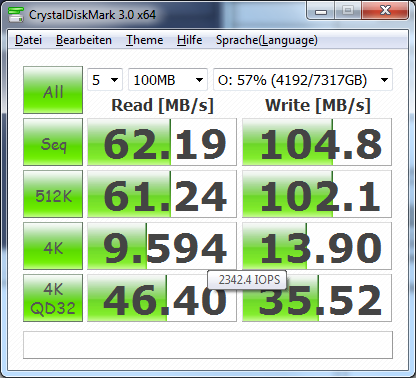416x378 pixels.
Task: Expand the drive selection dropdown O: 57%
Action: tap(303, 80)
